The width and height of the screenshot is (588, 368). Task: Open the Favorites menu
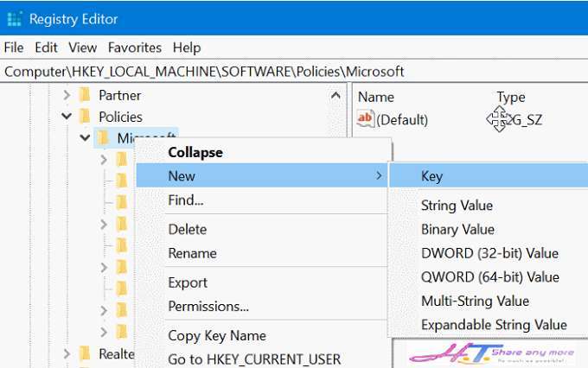[x=135, y=48]
